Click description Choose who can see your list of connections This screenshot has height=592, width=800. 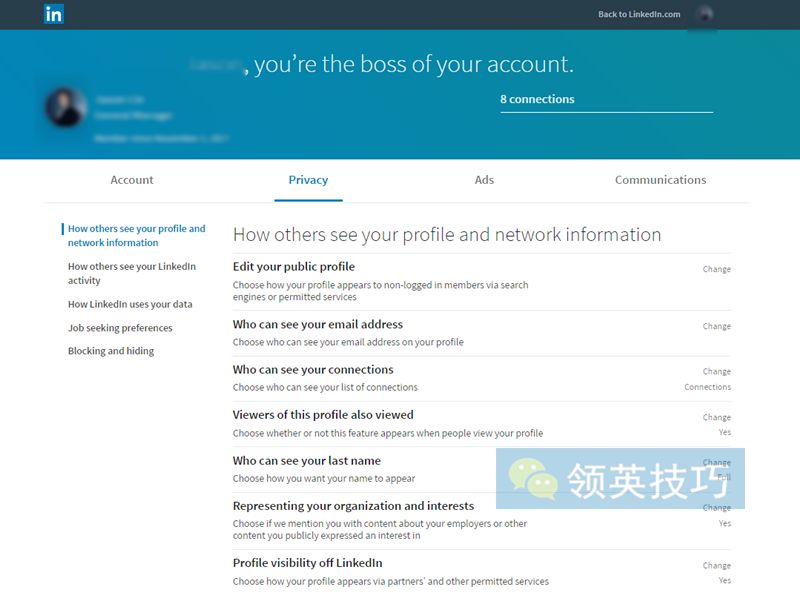pyautogui.click(x=325, y=387)
